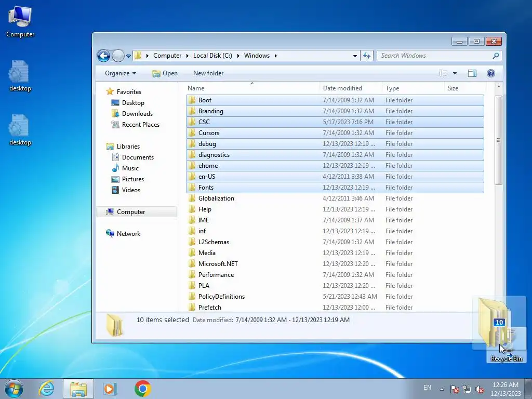Select the en-US folder name

207,177
